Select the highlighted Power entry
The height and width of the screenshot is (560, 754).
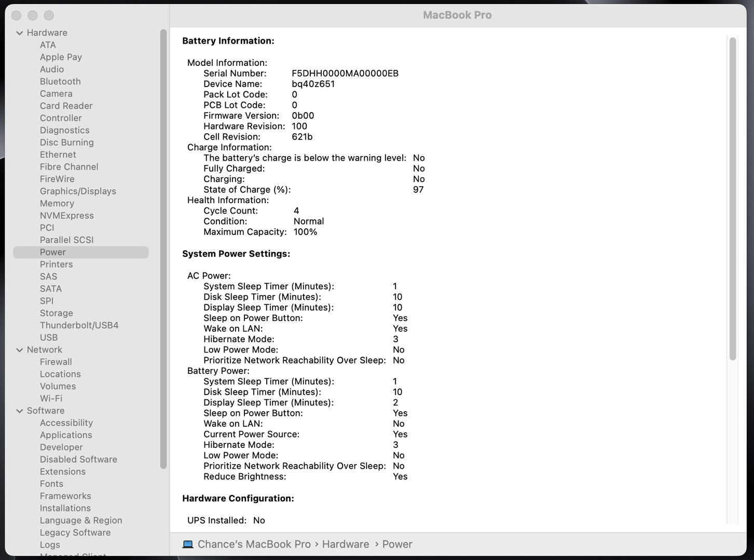[x=81, y=252]
